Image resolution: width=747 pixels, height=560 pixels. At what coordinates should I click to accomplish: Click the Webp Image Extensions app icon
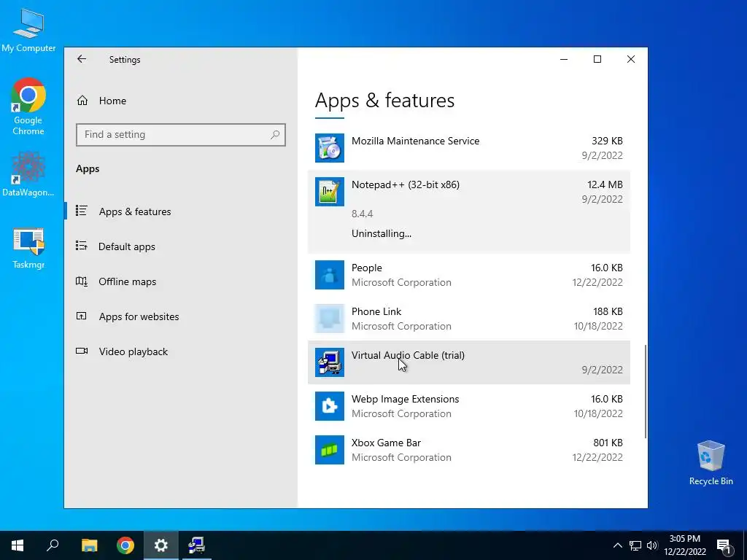[330, 406]
